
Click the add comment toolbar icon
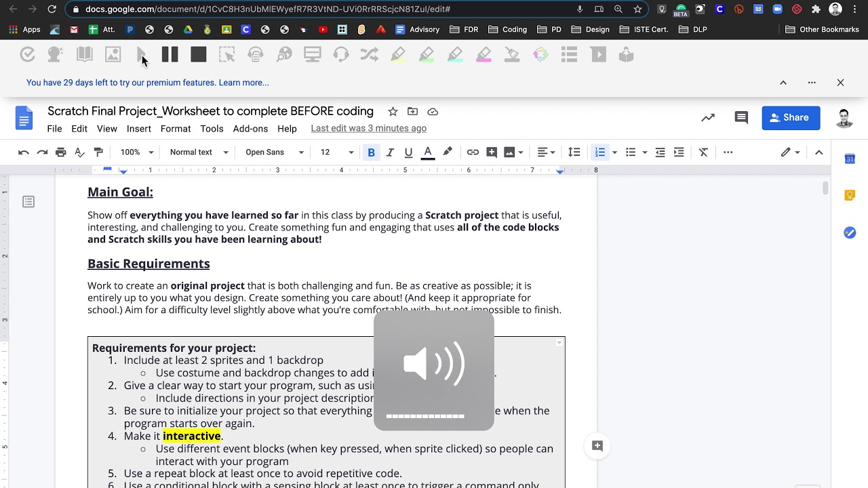coord(492,152)
